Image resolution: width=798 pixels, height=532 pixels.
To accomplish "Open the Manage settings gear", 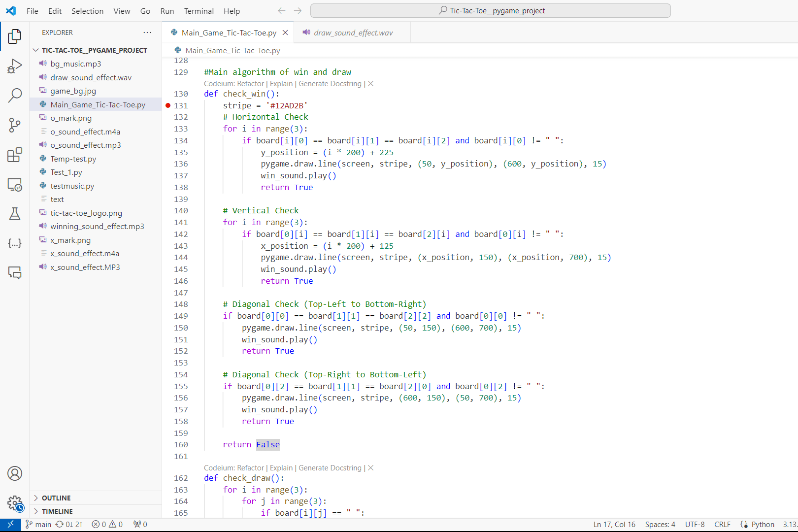I will click(15, 503).
